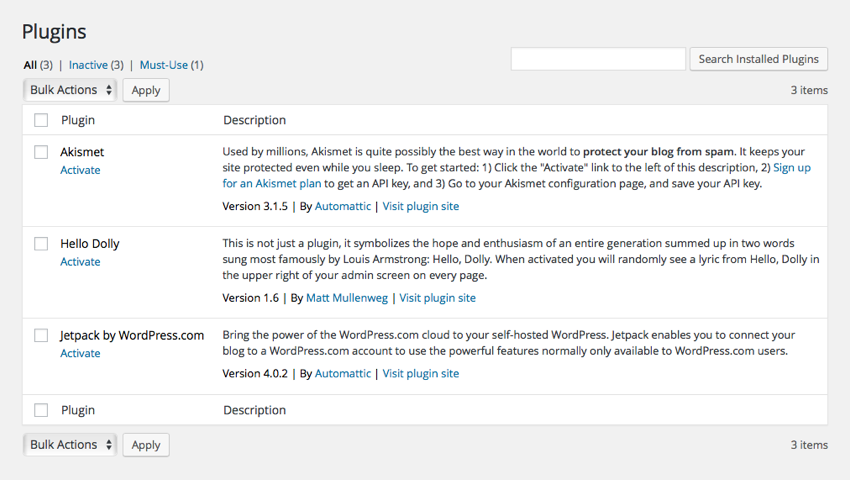Click the Description column header at top

pos(255,120)
